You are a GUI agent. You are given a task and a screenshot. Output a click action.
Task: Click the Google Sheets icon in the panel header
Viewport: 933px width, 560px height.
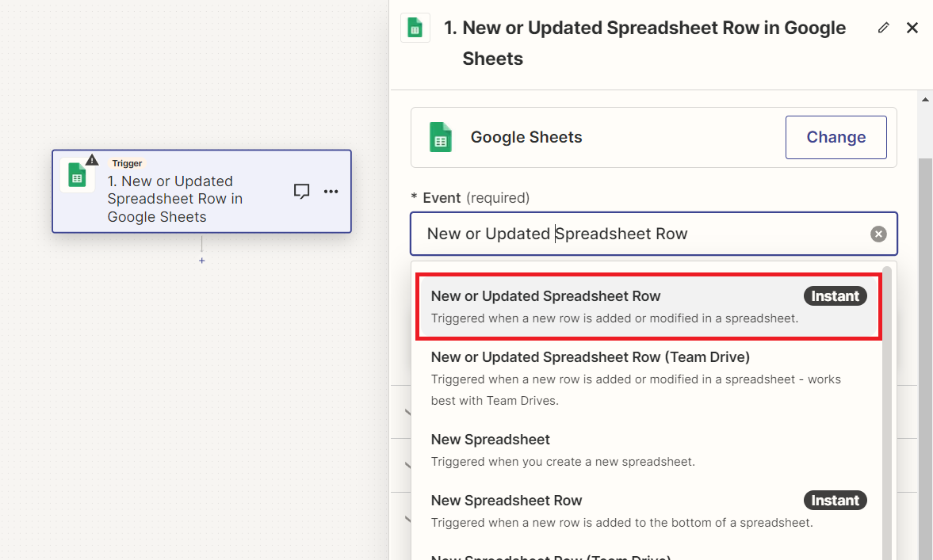(x=415, y=27)
